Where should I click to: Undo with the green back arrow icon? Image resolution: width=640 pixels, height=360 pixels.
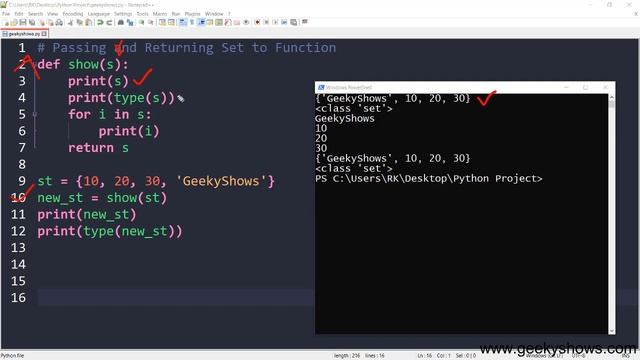(100, 22)
